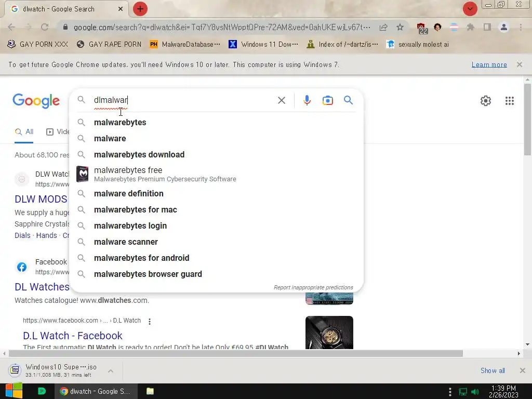The height and width of the screenshot is (399, 532).
Task: Click the horizontal page scrollbar
Action: 235,353
